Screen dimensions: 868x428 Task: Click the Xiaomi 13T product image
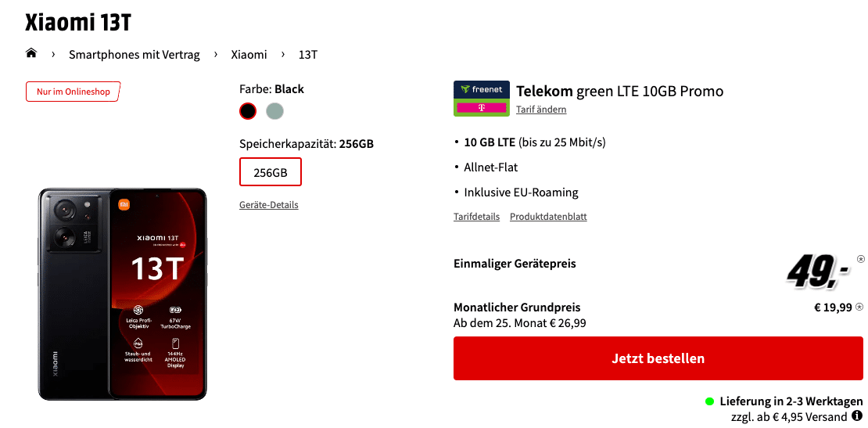[122, 293]
